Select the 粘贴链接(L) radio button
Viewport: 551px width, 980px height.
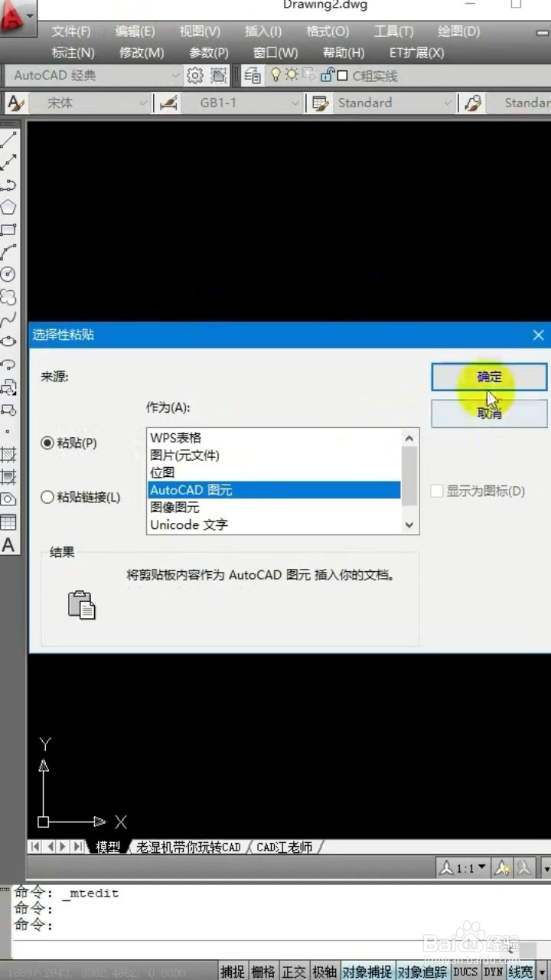click(47, 497)
